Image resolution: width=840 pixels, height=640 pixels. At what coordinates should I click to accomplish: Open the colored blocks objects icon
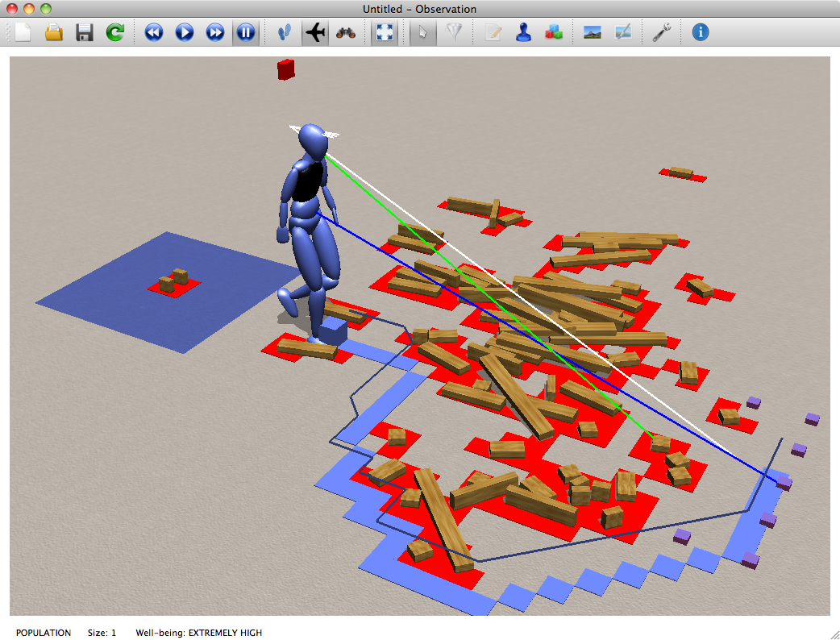(553, 32)
